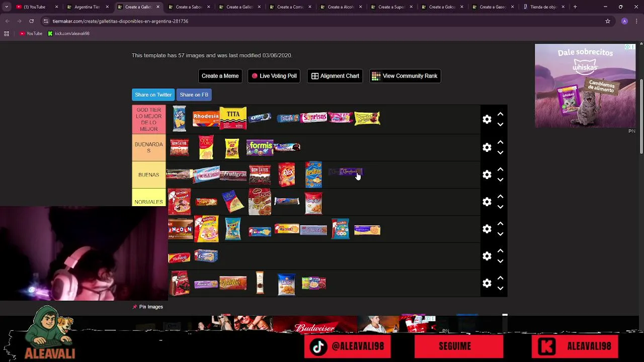The width and height of the screenshot is (644, 362).
Task: Select the Tita image
Action: [233, 119]
